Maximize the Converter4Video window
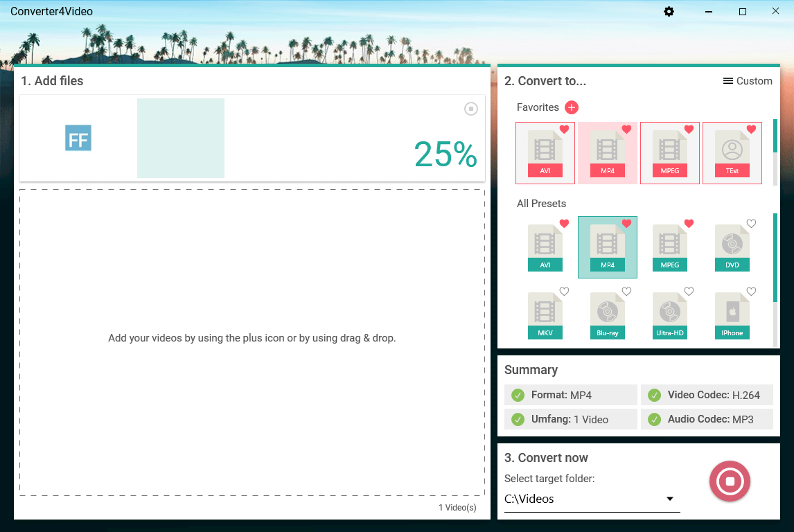The height and width of the screenshot is (532, 794). click(x=742, y=11)
